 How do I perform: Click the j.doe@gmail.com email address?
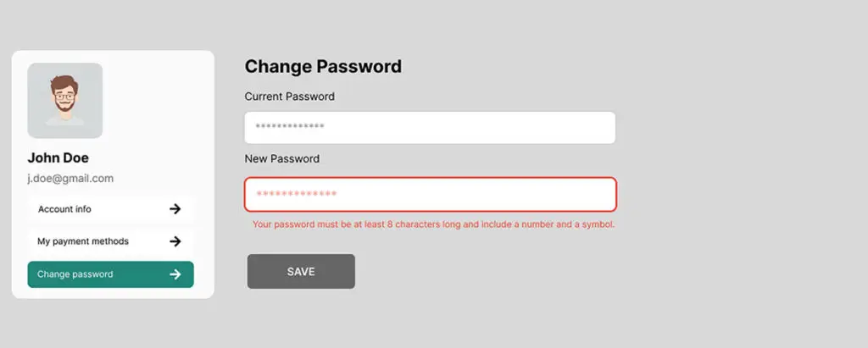click(x=70, y=179)
